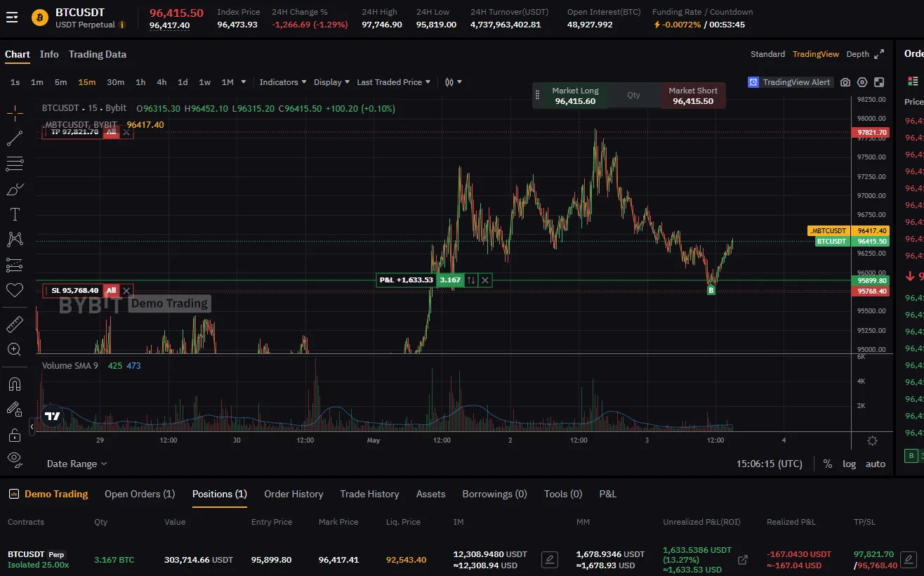This screenshot has height=576, width=924.
Task: Open the USDT Perpetual info icon
Action: click(x=122, y=25)
